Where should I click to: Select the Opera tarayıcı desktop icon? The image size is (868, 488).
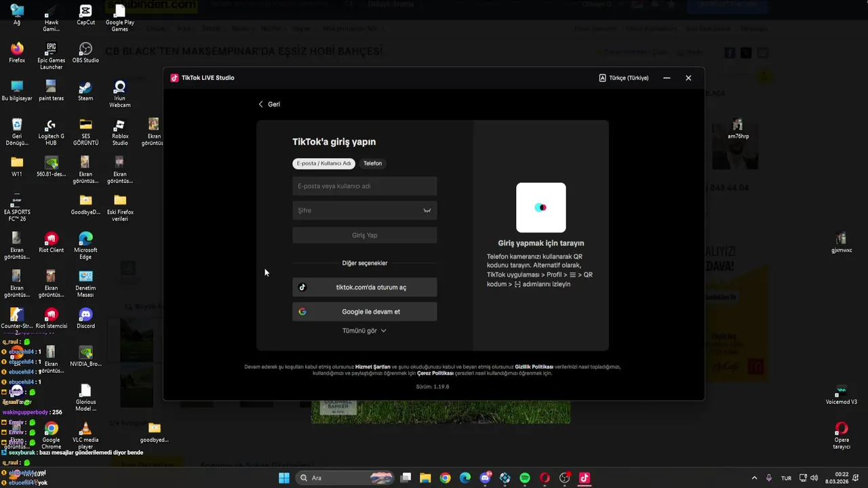842,436
